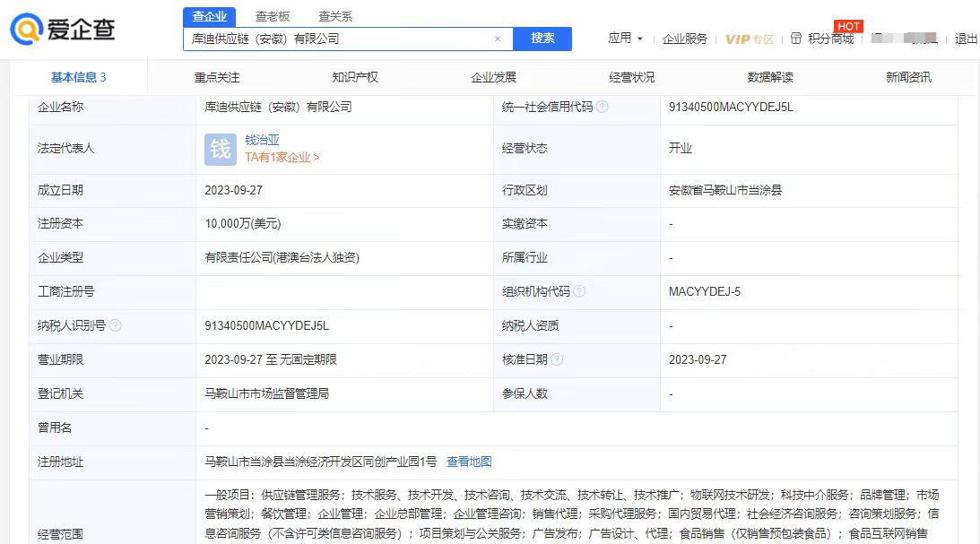Open the 应用 dropdown menu
This screenshot has height=544, width=980.
[625, 39]
